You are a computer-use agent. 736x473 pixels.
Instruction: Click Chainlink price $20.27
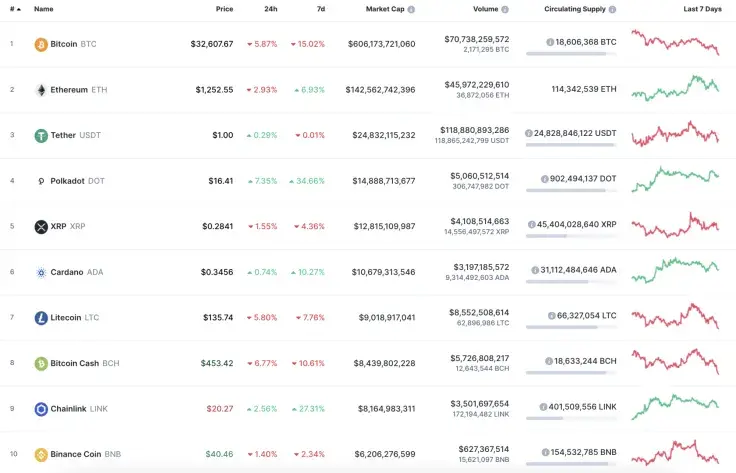coord(220,409)
